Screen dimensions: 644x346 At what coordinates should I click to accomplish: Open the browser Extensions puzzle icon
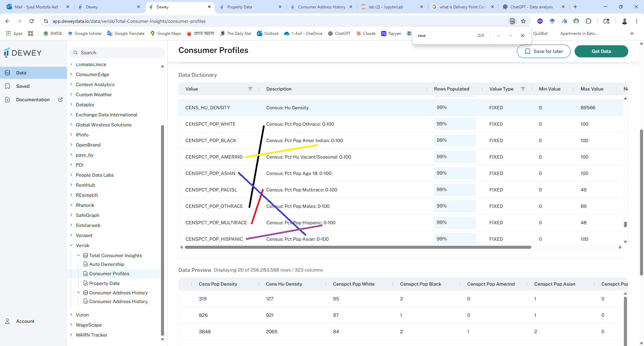[x=588, y=21]
